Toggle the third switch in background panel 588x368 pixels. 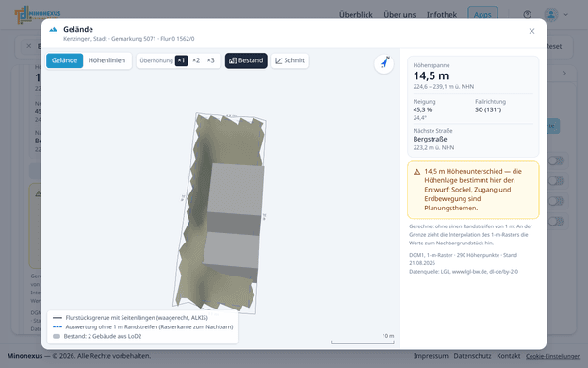(x=556, y=201)
